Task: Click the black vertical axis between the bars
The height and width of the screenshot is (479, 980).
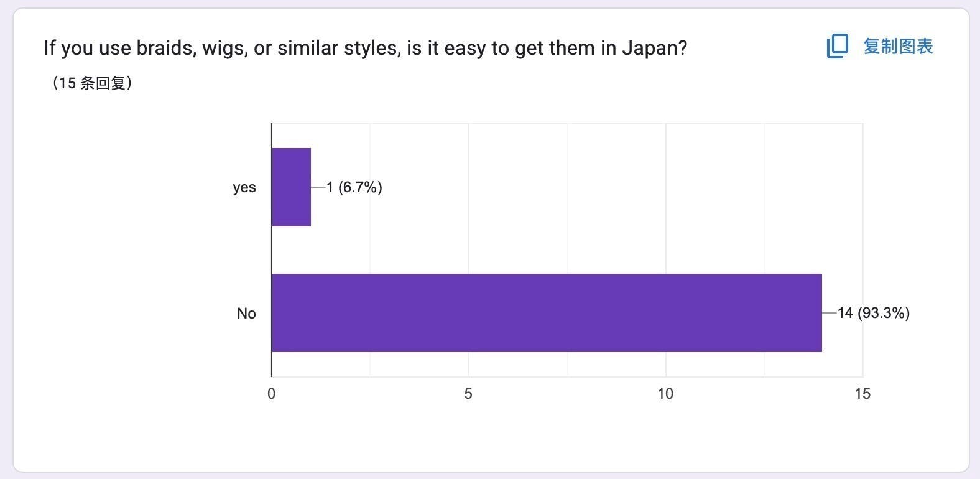Action: point(272,250)
